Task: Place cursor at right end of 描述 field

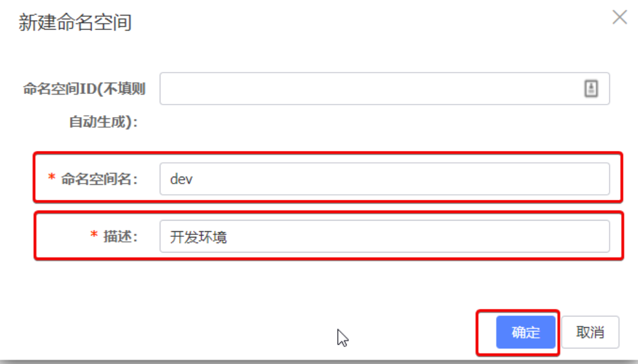Action: point(602,236)
